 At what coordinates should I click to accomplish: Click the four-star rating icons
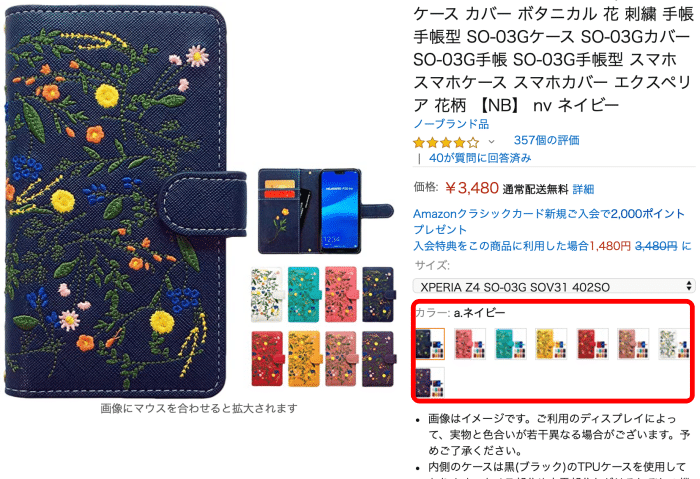click(446, 143)
